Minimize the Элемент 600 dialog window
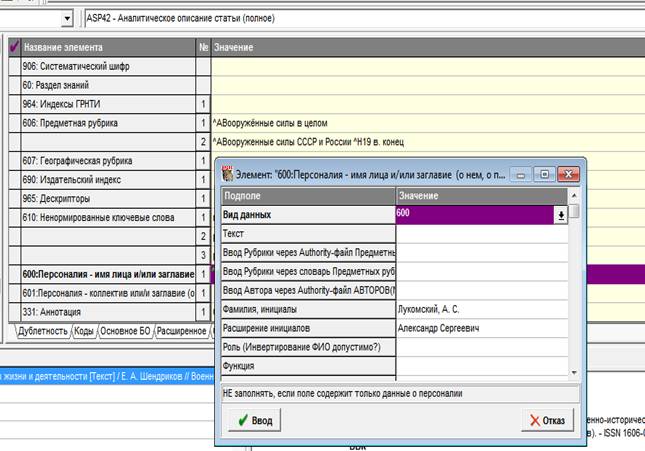 click(x=521, y=174)
